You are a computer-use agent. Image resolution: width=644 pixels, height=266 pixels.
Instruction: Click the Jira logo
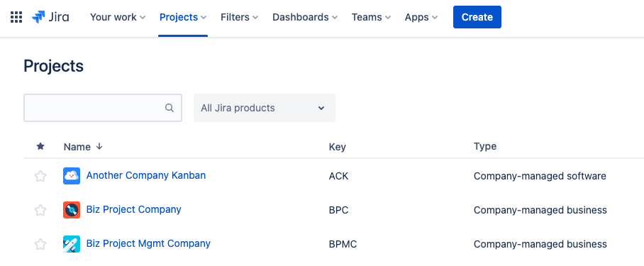(x=50, y=17)
